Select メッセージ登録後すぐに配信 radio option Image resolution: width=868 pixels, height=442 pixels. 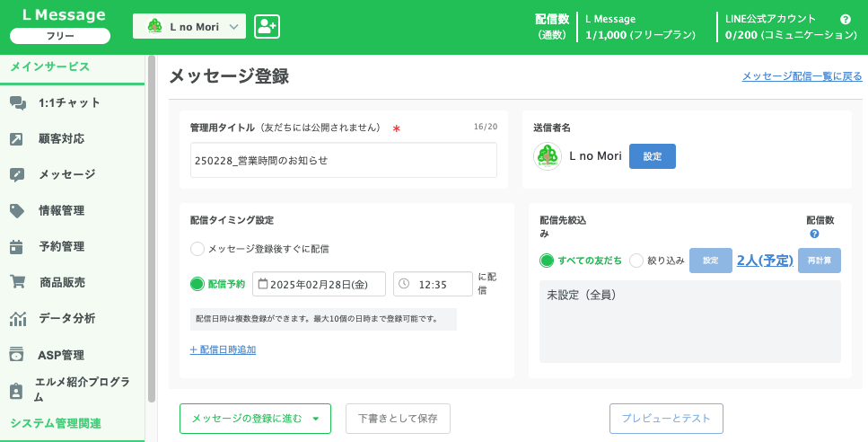click(197, 249)
